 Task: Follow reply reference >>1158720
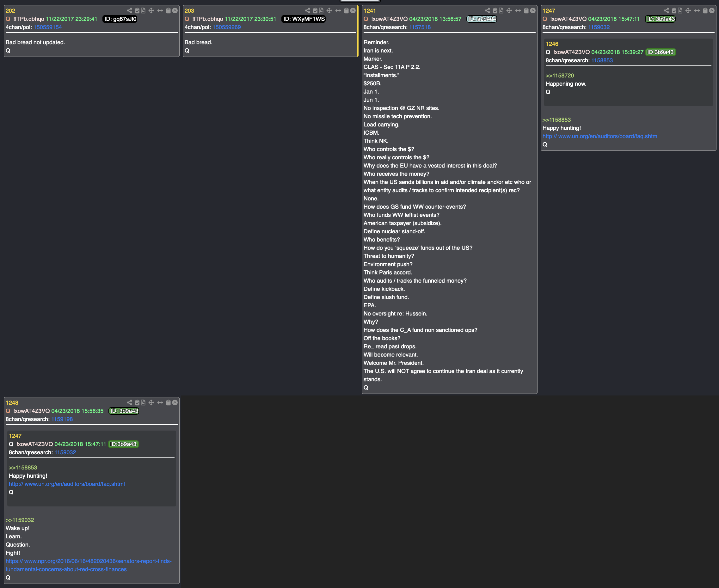(560, 76)
